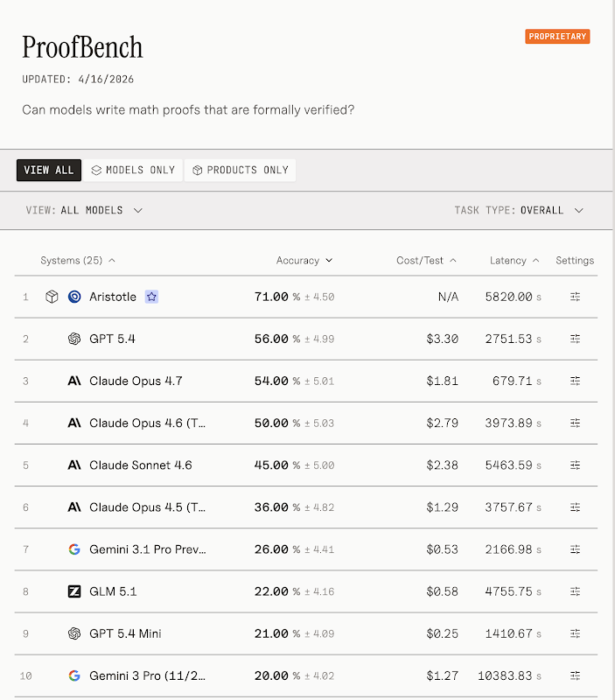Sort by Latency column header
Viewport: 615px width, 700px height.
click(x=514, y=260)
